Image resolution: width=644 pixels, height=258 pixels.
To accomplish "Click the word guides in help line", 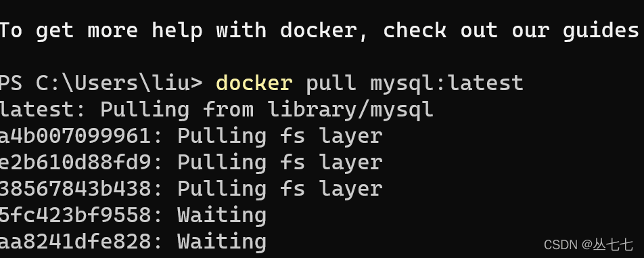I will pos(601,31).
